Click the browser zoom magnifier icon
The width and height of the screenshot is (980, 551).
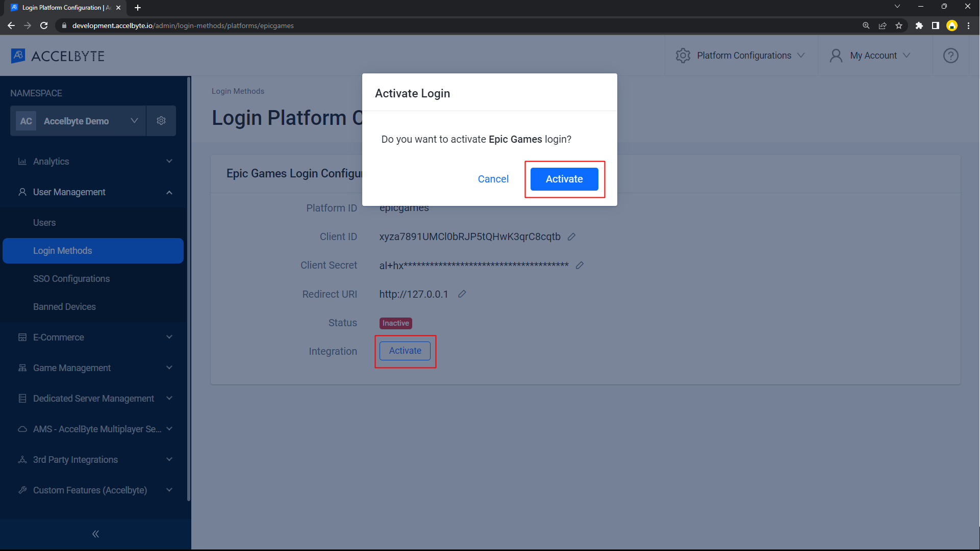click(x=866, y=25)
